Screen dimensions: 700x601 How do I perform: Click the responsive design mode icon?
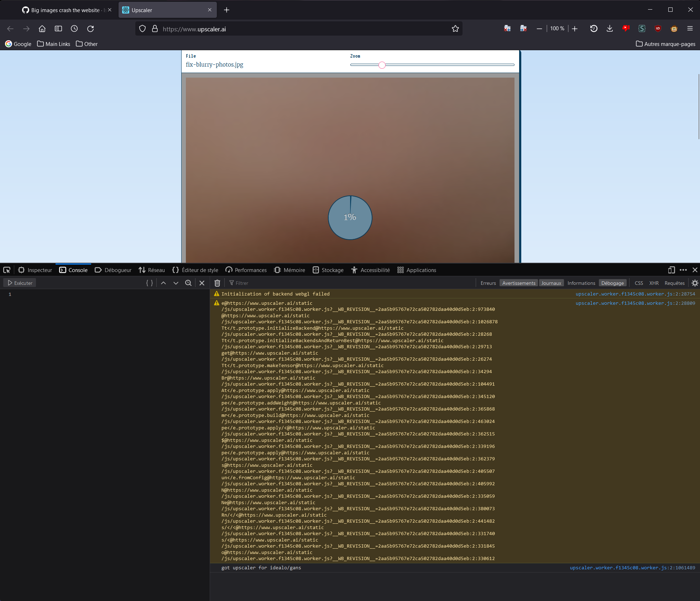coord(671,270)
